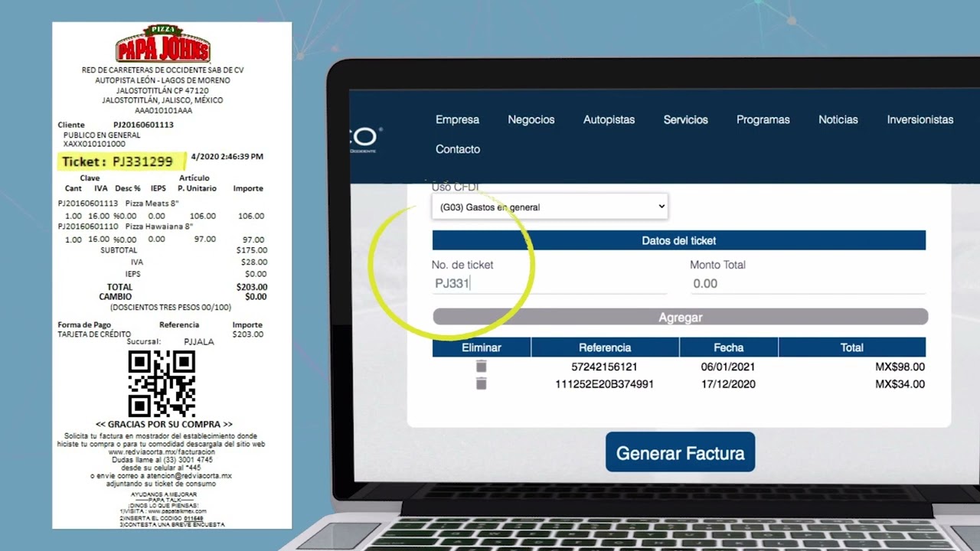Go to Inversionistas section

920,119
